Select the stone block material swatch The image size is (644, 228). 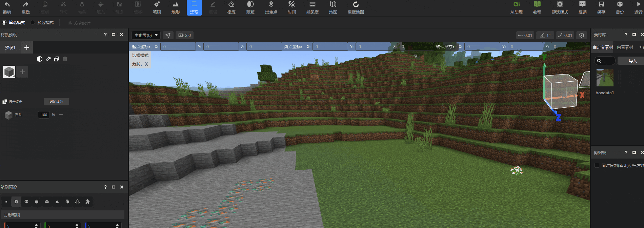coord(9,72)
